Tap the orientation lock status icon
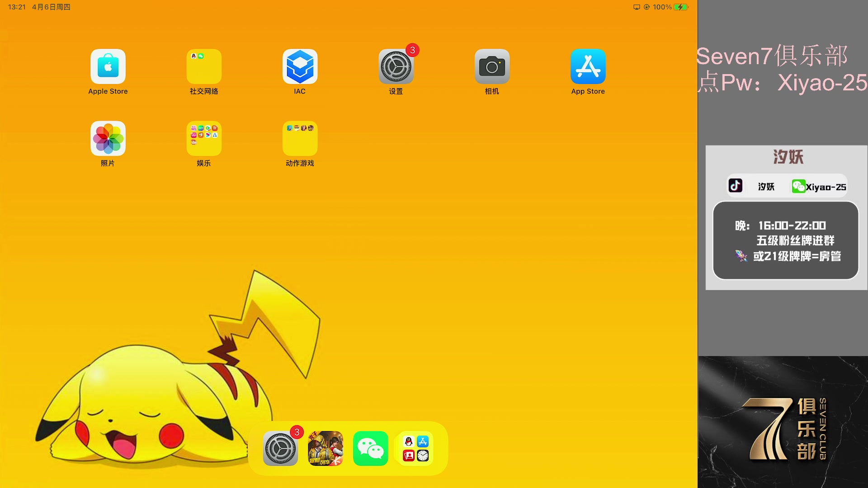The width and height of the screenshot is (868, 488). pos(646,7)
